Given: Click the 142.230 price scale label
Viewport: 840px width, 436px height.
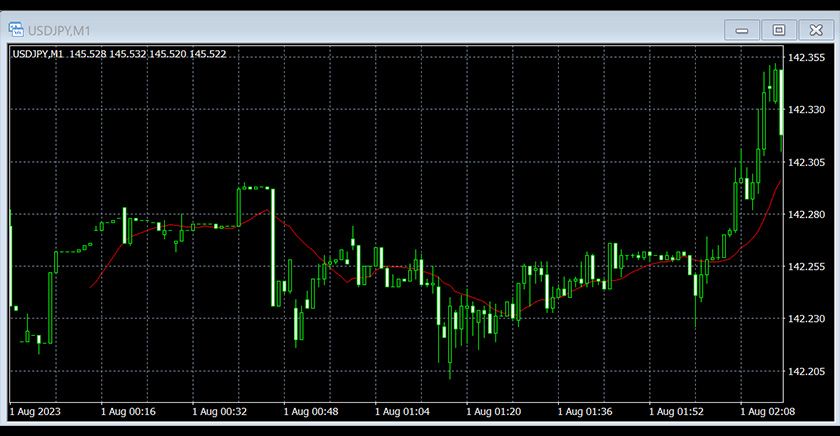Looking at the screenshot, I should point(806,319).
